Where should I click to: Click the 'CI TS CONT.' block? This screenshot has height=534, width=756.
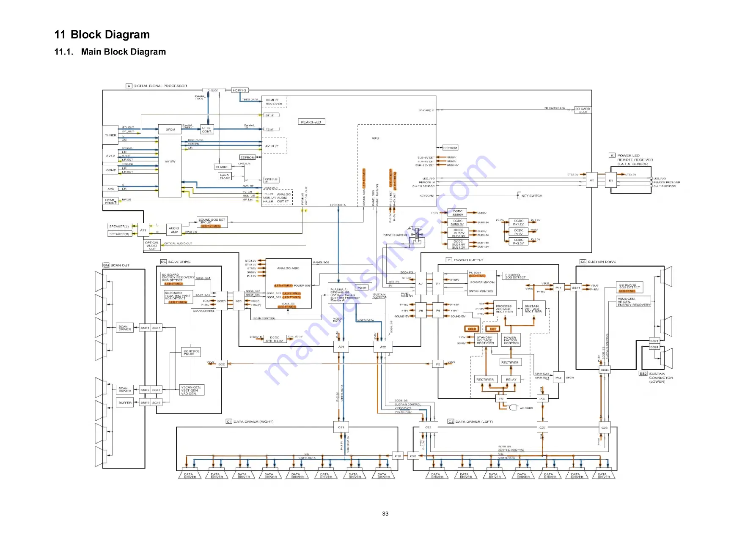pyautogui.click(x=207, y=129)
